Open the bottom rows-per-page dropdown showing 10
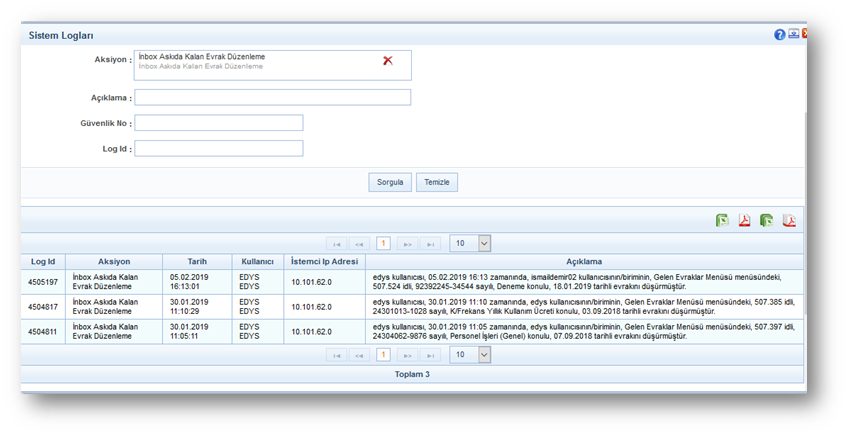 [x=470, y=355]
